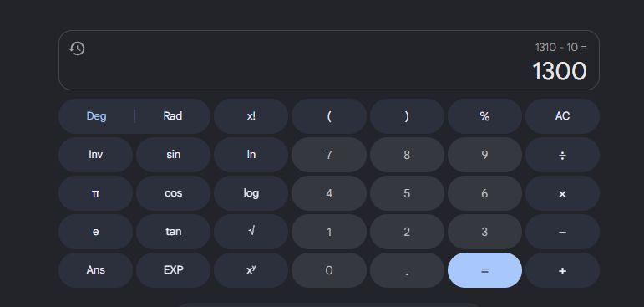Click the minus operator key
This screenshot has height=307, width=644.
click(x=562, y=232)
